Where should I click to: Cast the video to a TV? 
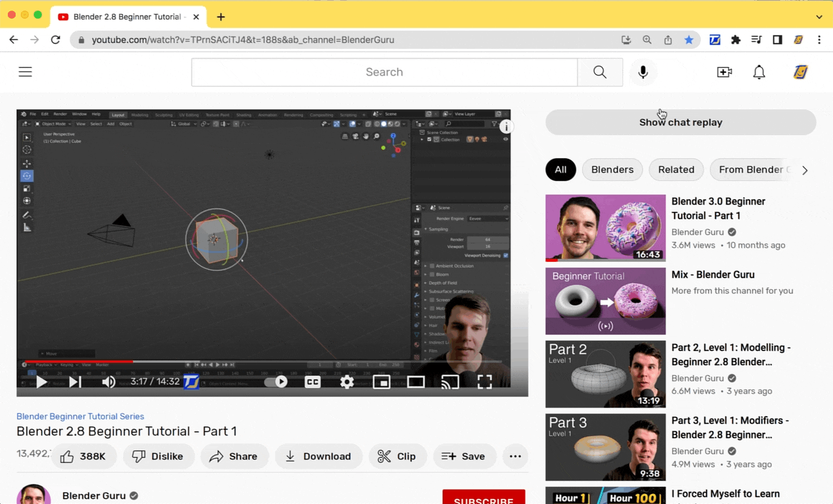click(x=450, y=382)
